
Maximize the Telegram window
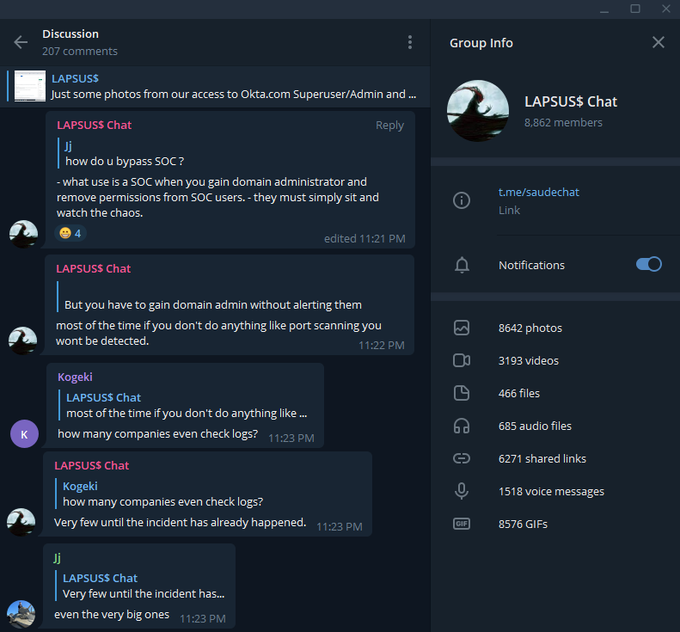tap(635, 9)
